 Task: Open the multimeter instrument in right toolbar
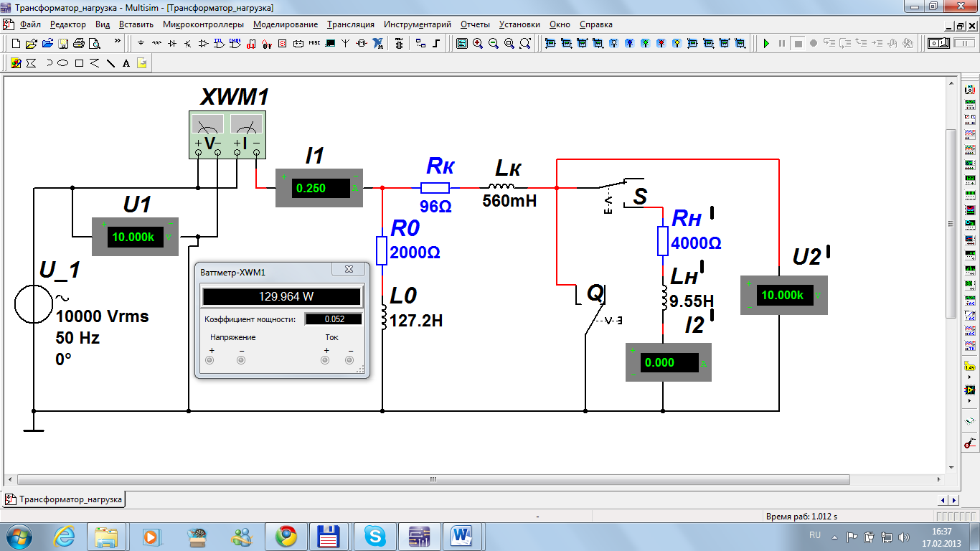(x=970, y=92)
